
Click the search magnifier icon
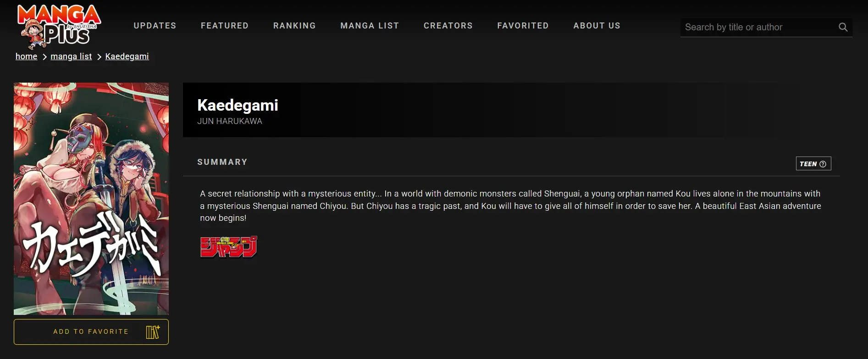[843, 27]
